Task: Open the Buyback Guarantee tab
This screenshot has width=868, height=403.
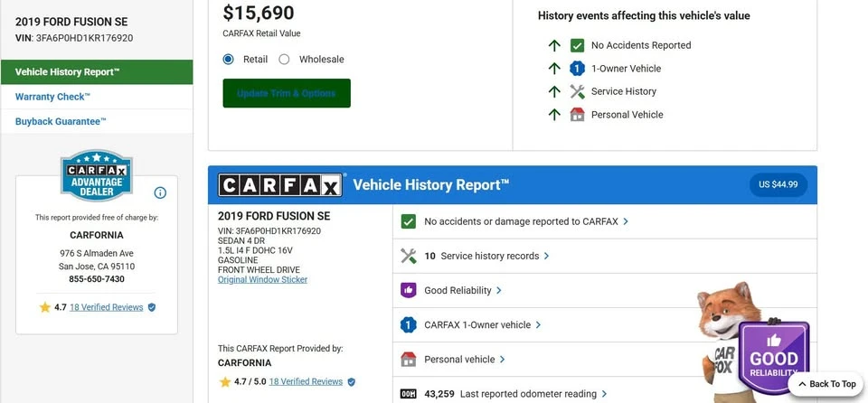Action: click(x=97, y=121)
